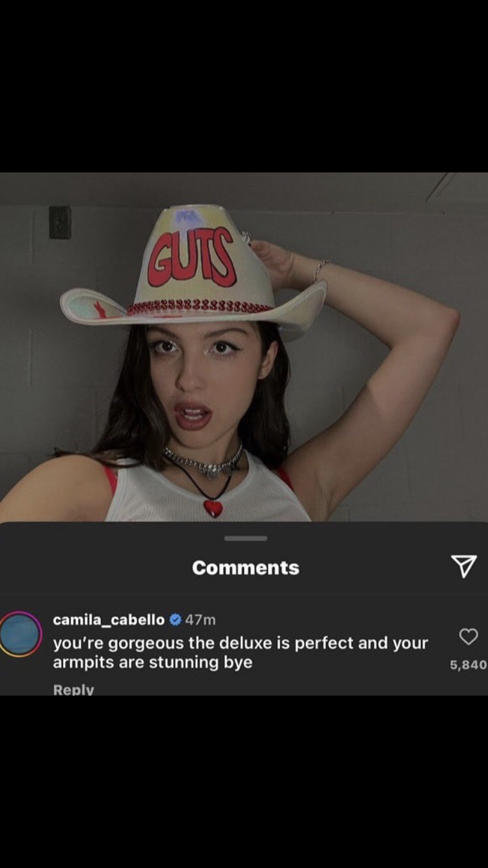Image resolution: width=488 pixels, height=868 pixels.
Task: Open the camila_cabello username profile
Action: (x=109, y=620)
